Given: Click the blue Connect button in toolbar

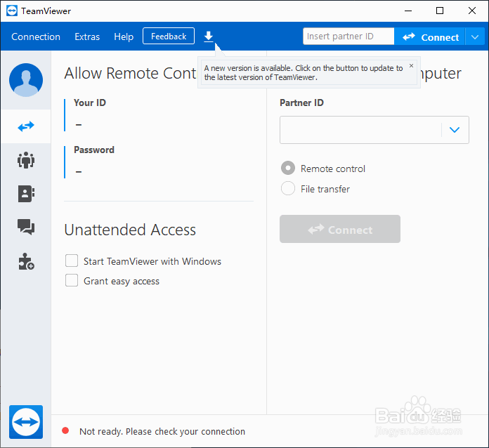Looking at the screenshot, I should pos(430,37).
